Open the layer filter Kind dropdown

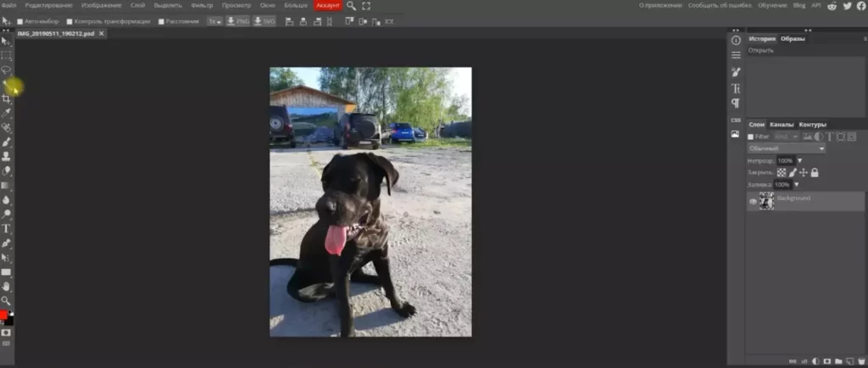787,137
